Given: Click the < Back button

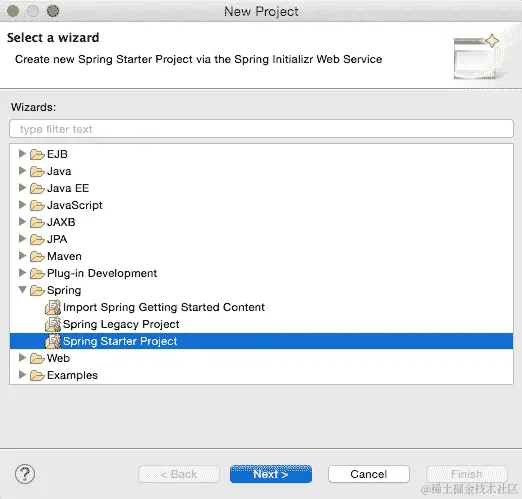Looking at the screenshot, I should (x=179, y=474).
